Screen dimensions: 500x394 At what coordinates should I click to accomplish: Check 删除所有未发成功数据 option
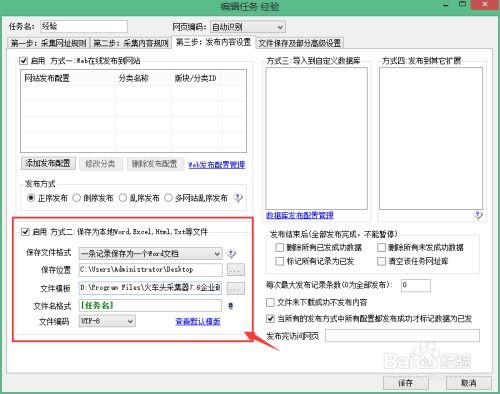pyautogui.click(x=381, y=247)
